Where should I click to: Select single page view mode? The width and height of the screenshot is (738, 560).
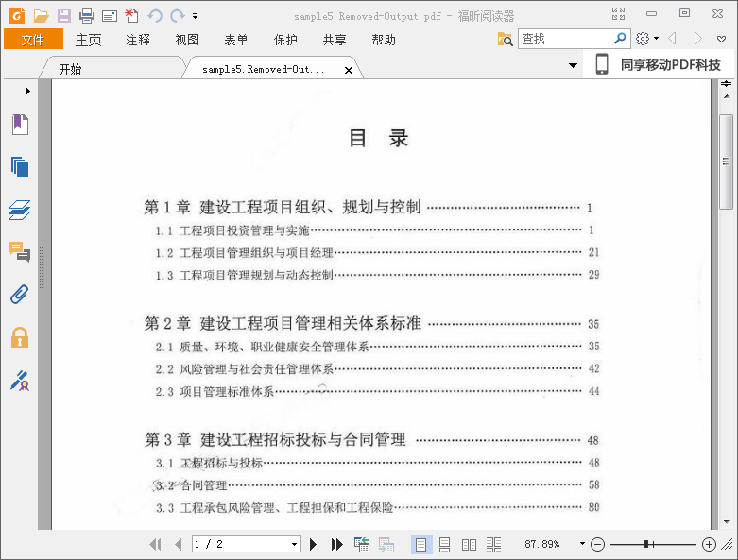tap(421, 545)
